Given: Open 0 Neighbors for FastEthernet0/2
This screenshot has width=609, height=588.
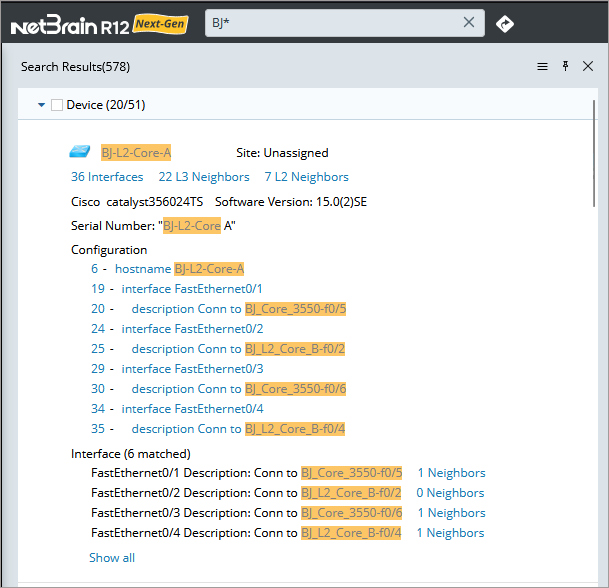Looking at the screenshot, I should (x=450, y=493).
